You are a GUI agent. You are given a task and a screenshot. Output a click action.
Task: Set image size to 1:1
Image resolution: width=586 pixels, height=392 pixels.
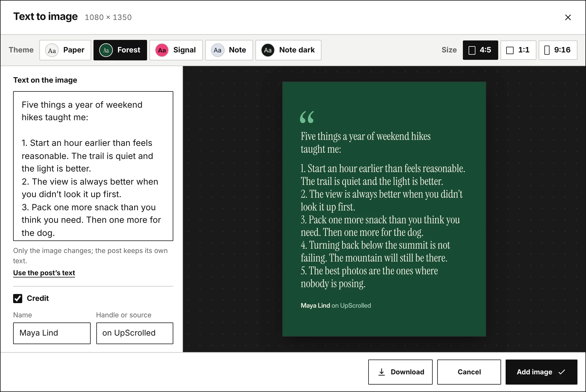coord(518,50)
